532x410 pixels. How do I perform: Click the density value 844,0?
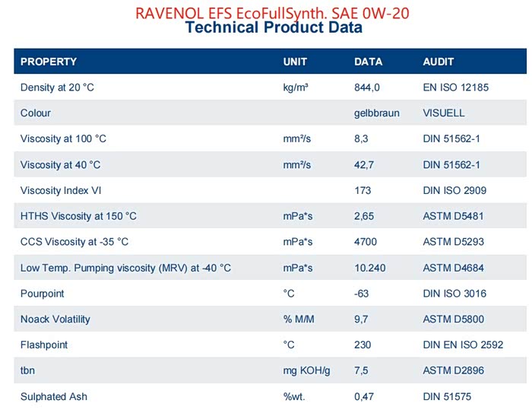(367, 87)
